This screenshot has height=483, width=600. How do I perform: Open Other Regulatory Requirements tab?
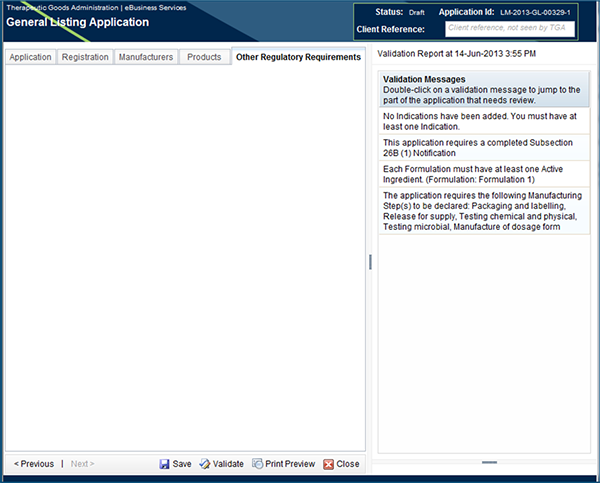tap(298, 57)
